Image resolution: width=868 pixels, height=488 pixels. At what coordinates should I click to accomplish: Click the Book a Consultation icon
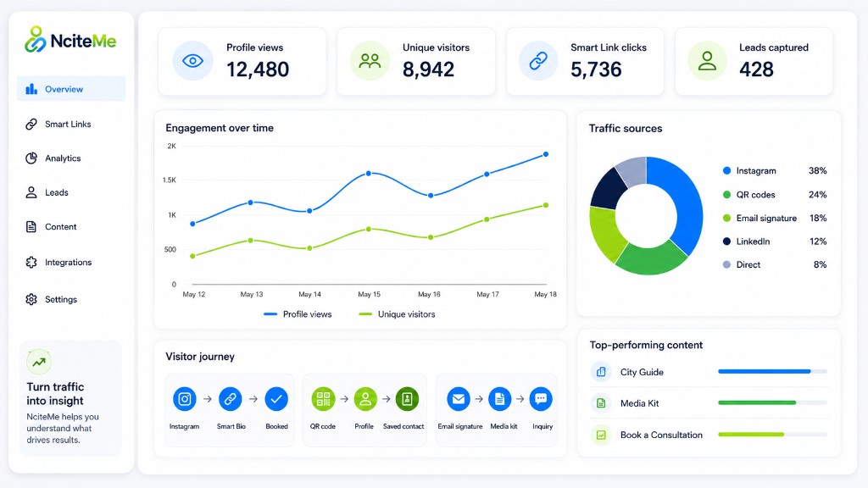tap(601, 435)
